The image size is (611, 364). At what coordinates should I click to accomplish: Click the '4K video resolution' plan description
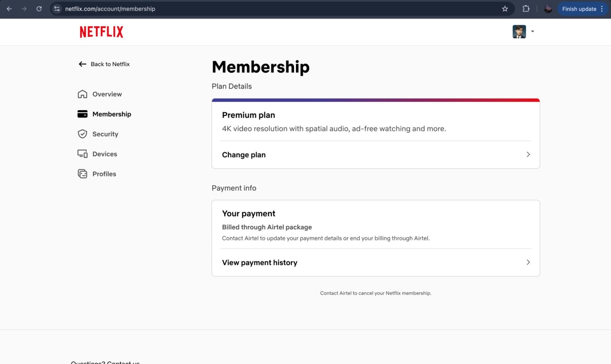coord(334,129)
